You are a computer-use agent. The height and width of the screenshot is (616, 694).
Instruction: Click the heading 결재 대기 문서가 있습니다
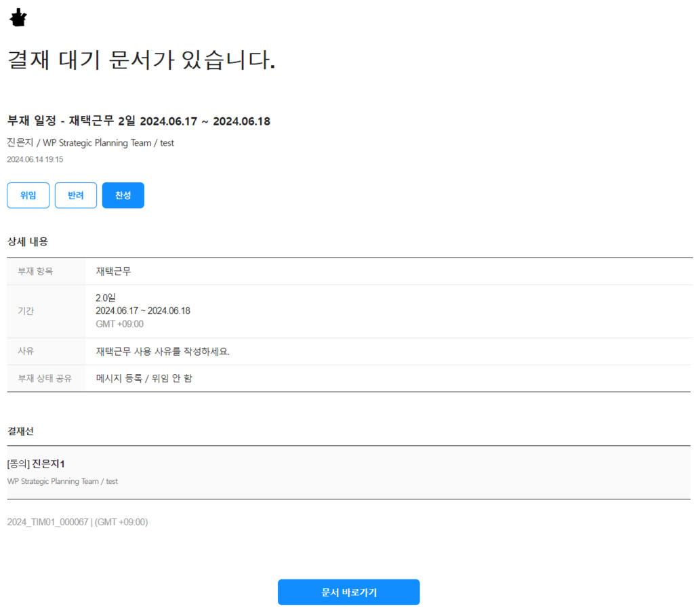pyautogui.click(x=141, y=60)
